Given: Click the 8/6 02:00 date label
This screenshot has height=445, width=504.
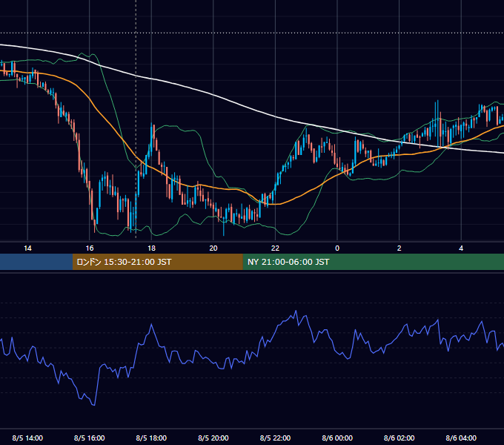Looking at the screenshot, I should pyautogui.click(x=399, y=438).
